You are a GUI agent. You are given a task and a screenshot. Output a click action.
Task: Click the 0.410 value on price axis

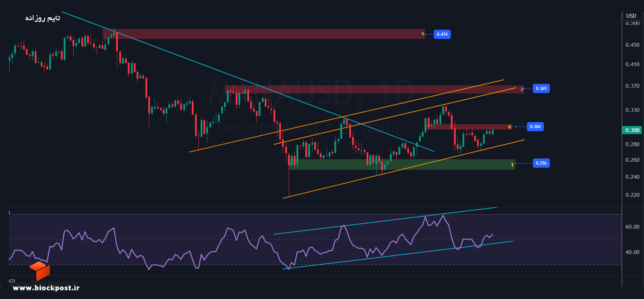coord(632,64)
